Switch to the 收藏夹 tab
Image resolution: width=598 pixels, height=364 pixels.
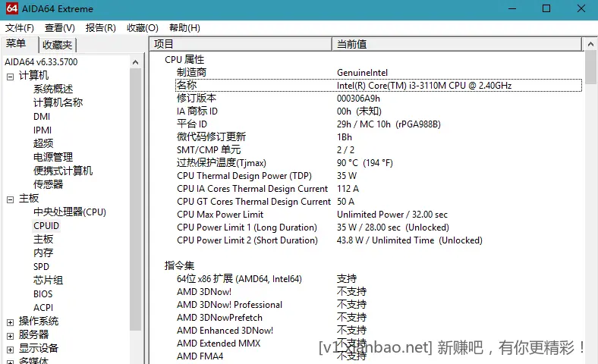click(57, 45)
